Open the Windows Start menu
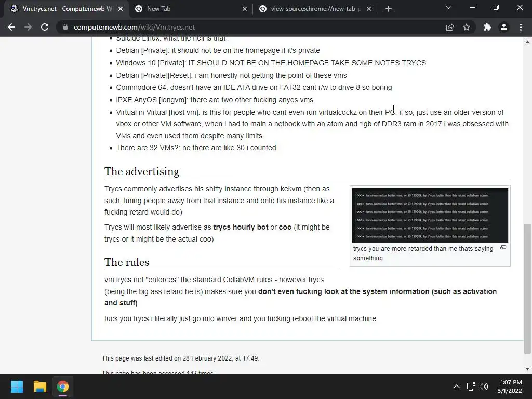This screenshot has height=399, width=532. pos(17,387)
